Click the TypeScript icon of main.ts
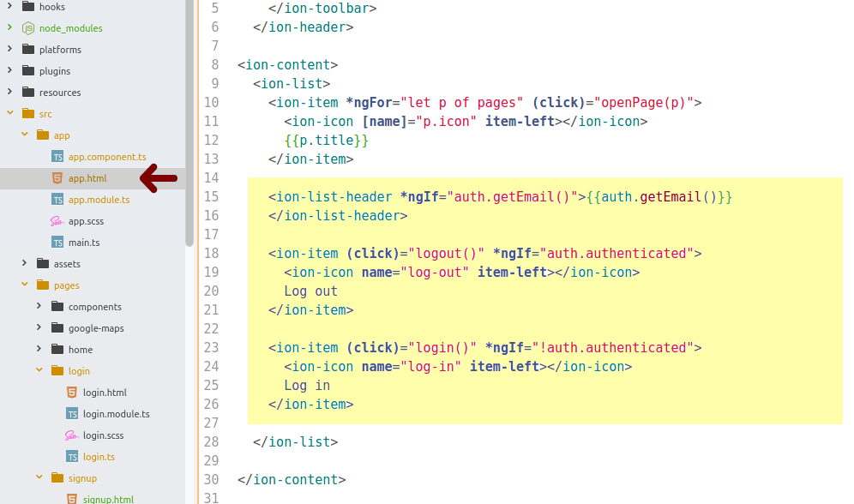 [57, 243]
